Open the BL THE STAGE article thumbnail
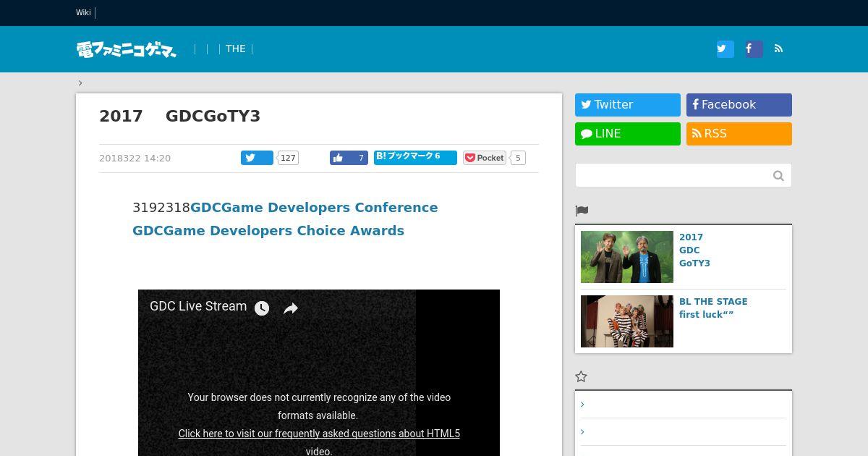Image resolution: width=868 pixels, height=456 pixels. click(627, 321)
